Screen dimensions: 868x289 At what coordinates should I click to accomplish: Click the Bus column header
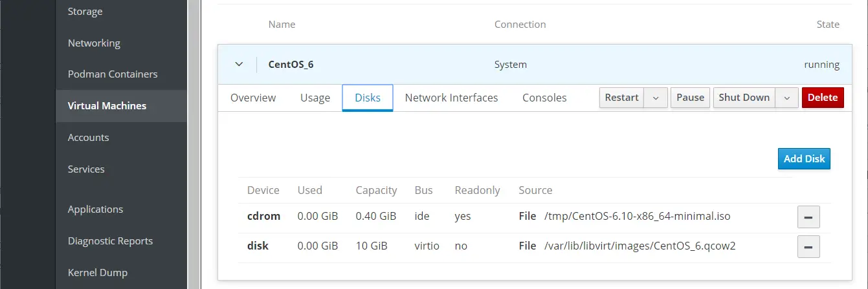click(424, 190)
